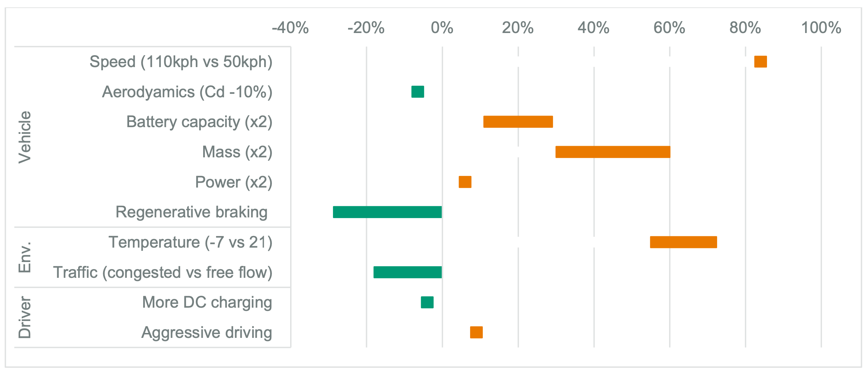Click the small orange Power (x2) bar
The width and height of the screenshot is (868, 373).
pos(465,182)
